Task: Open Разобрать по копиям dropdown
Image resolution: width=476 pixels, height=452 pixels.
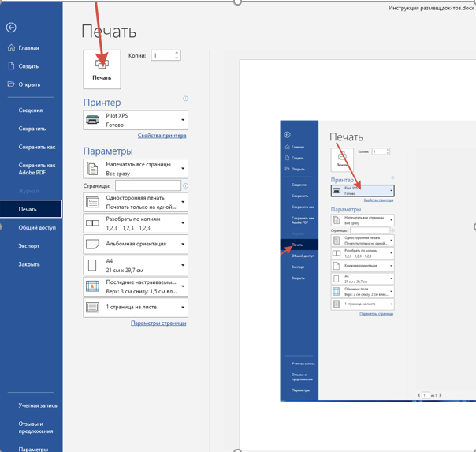Action: pos(136,223)
